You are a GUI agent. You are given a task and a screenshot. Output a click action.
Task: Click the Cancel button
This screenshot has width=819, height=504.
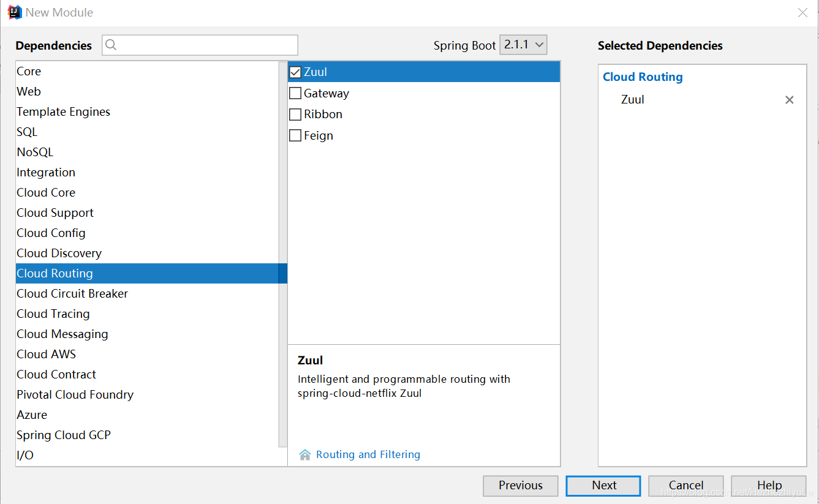click(686, 486)
